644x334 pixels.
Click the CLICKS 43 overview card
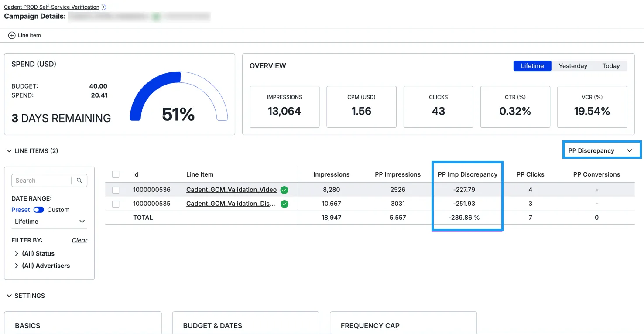coord(438,107)
